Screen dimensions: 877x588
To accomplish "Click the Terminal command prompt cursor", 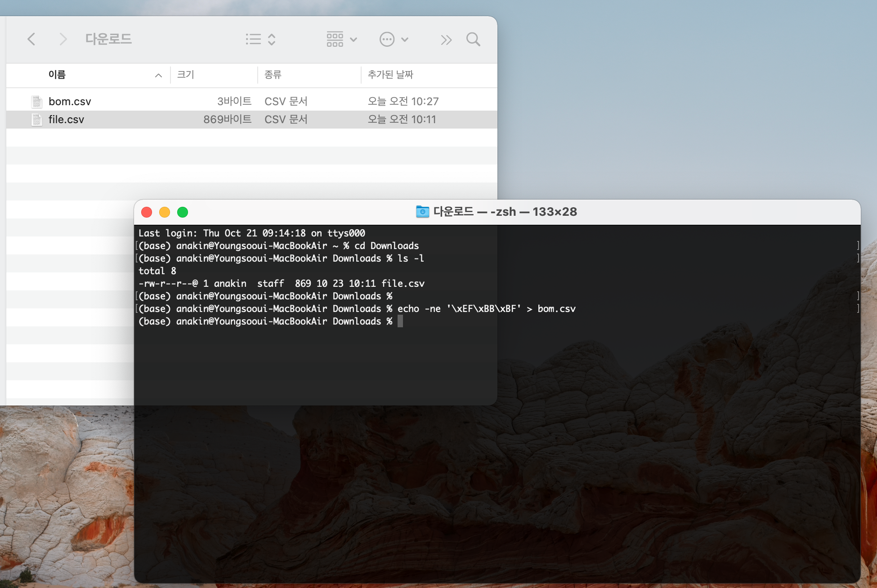I will (x=400, y=321).
